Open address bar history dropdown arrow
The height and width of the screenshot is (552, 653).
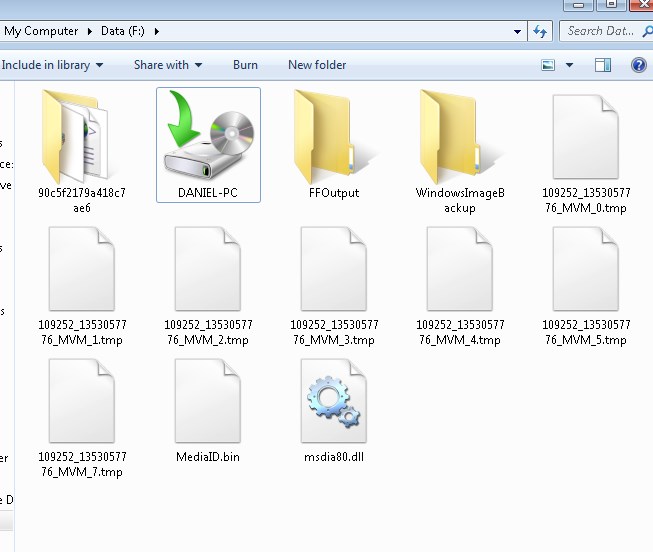pyautogui.click(x=517, y=32)
